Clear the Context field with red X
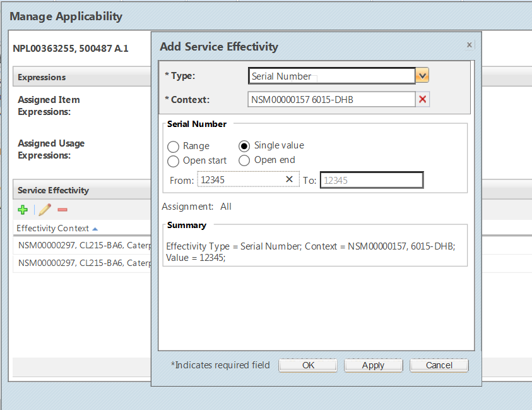The image size is (532, 410). click(x=423, y=99)
